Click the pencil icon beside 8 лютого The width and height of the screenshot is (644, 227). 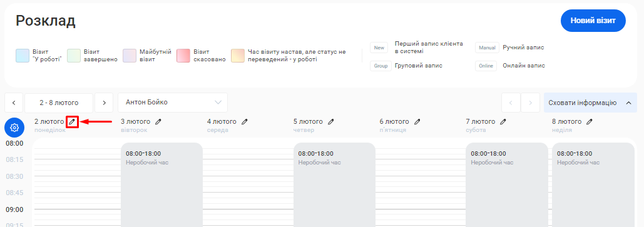590,121
